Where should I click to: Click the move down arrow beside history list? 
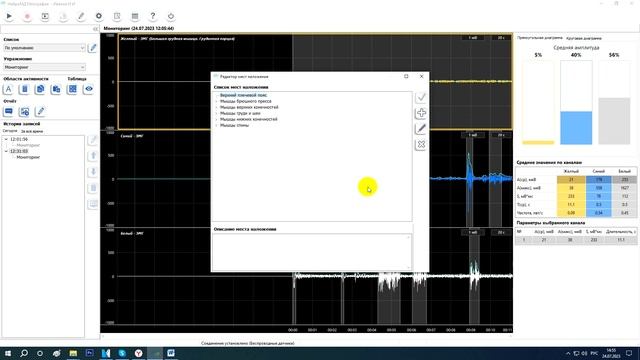click(x=93, y=172)
